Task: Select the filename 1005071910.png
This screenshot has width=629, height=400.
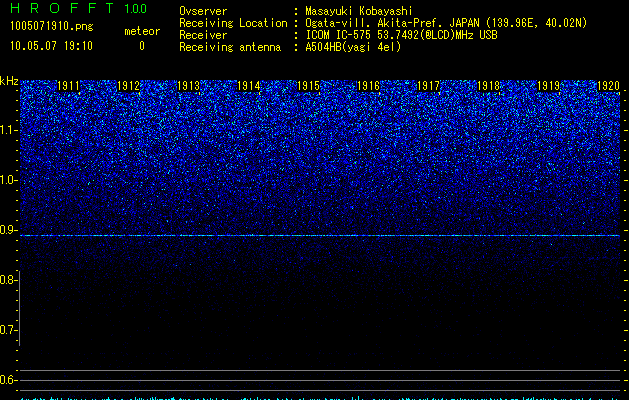Action: coord(52,26)
